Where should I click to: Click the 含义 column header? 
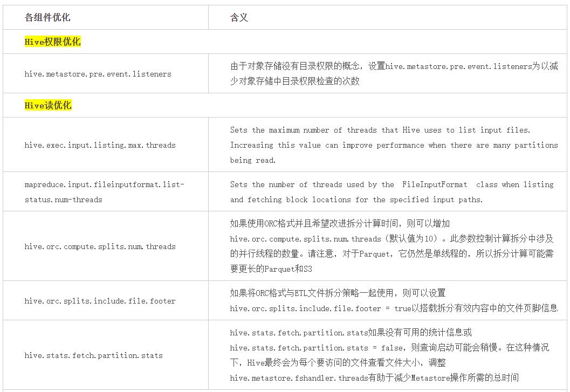(239, 17)
